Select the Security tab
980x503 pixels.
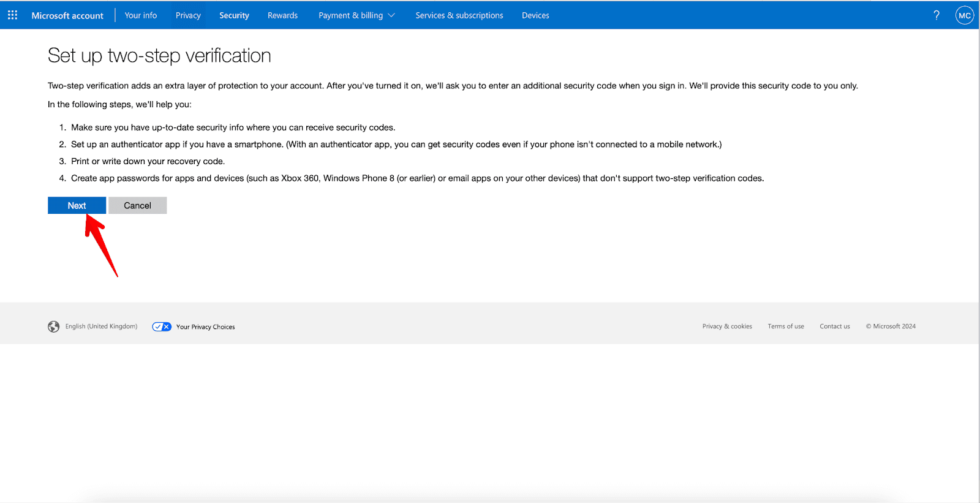tap(234, 15)
